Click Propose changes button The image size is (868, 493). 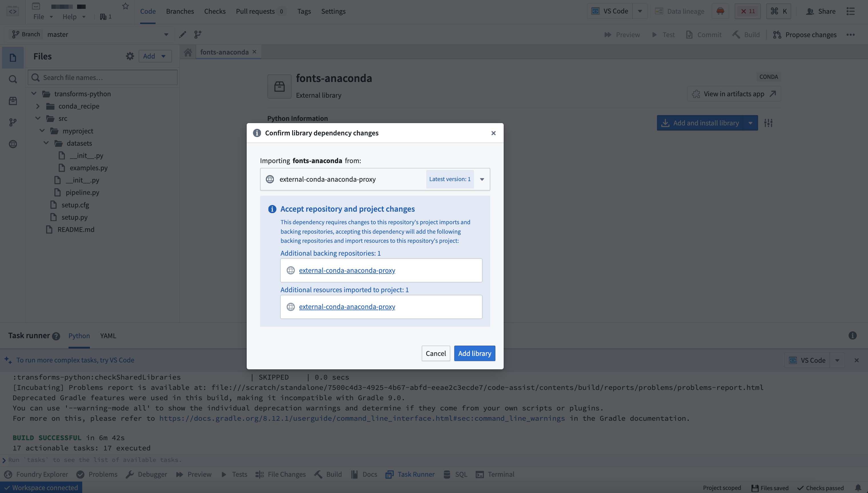(x=805, y=35)
